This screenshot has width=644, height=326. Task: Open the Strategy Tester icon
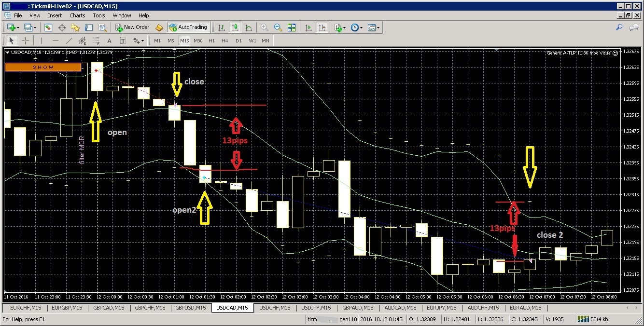click(102, 27)
